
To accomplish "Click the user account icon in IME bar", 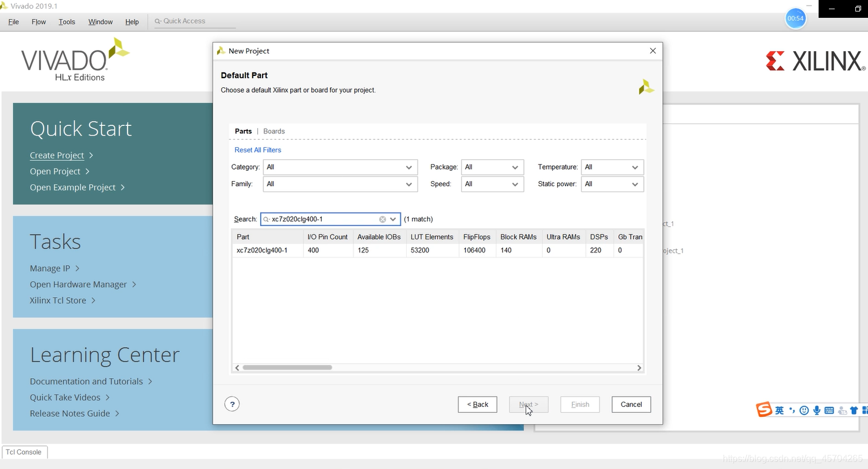I will pos(842,410).
